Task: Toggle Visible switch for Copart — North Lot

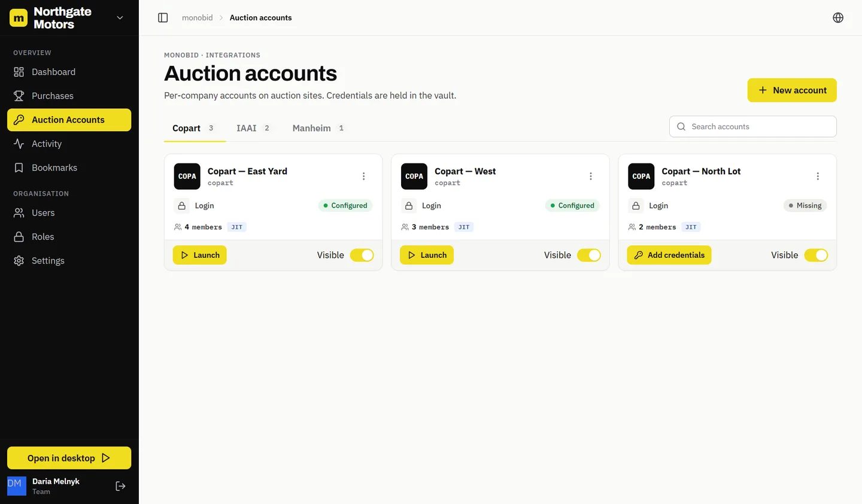Action: (x=816, y=255)
